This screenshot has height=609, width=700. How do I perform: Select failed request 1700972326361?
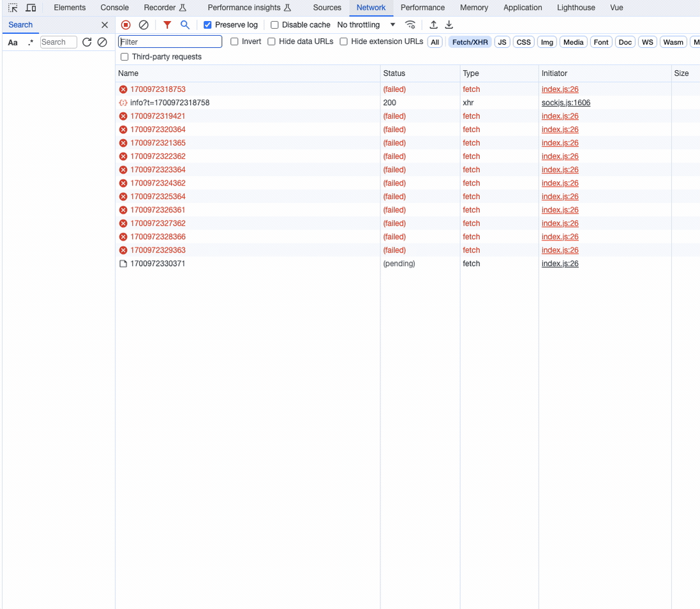408,210
